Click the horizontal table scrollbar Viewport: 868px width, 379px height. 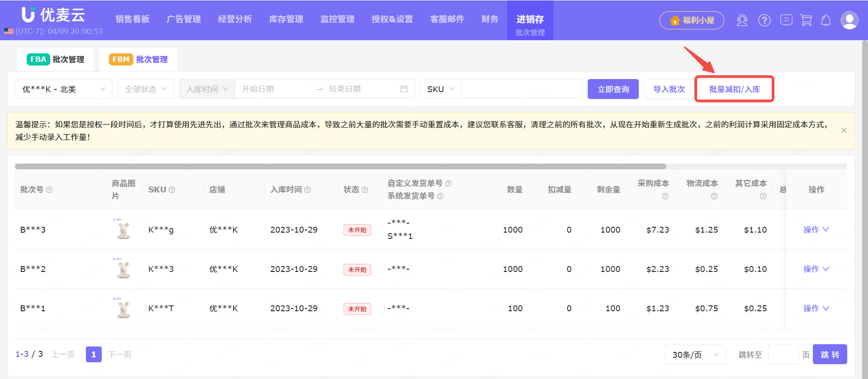[340, 166]
